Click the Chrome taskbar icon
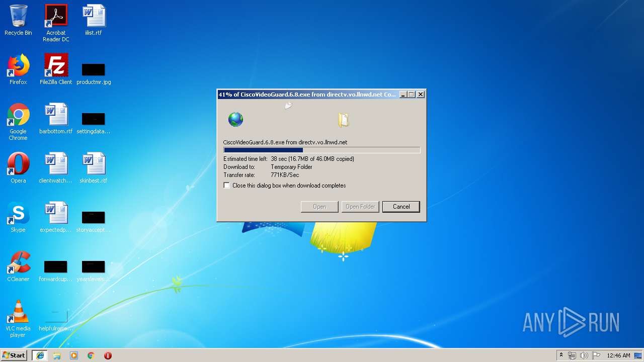Viewport: 644px width, 362px height. (x=91, y=355)
